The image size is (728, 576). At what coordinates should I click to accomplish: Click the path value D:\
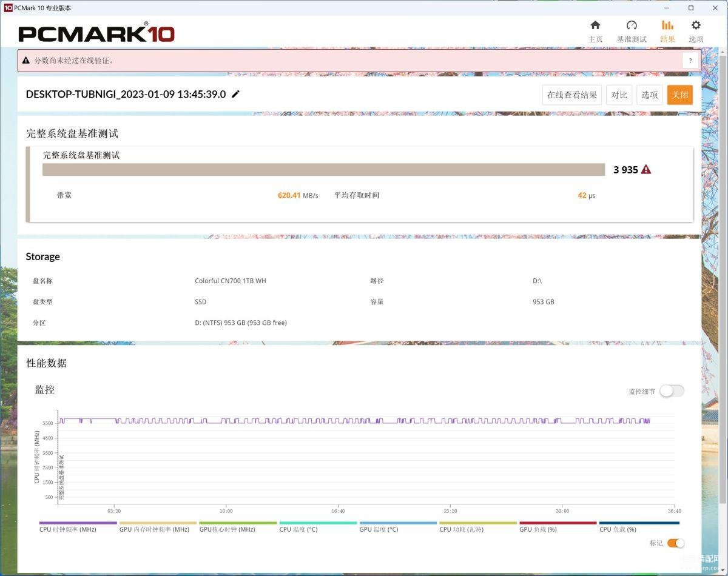538,281
